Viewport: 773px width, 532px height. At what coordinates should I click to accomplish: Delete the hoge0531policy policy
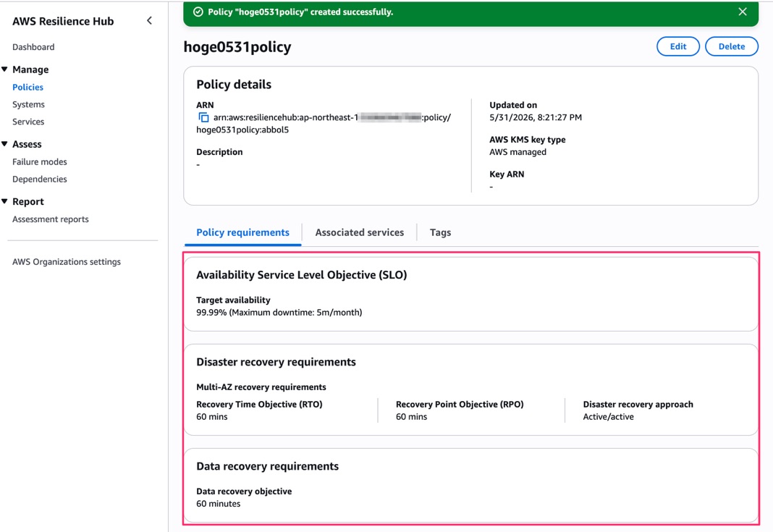coord(732,46)
